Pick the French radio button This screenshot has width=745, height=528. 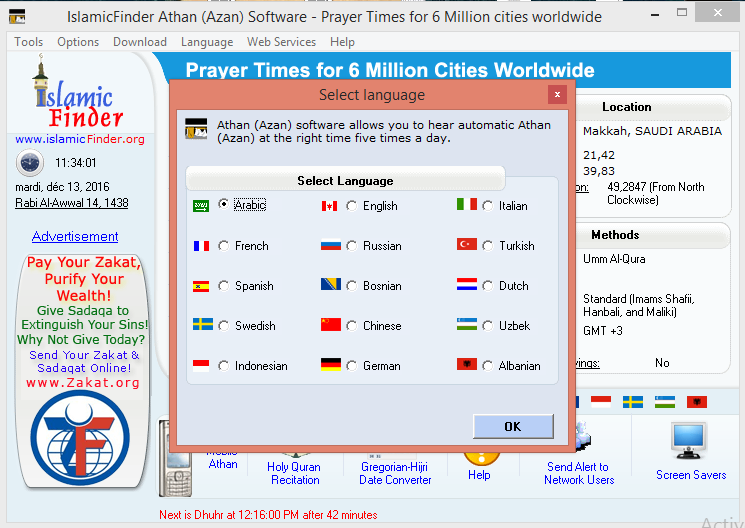point(223,246)
